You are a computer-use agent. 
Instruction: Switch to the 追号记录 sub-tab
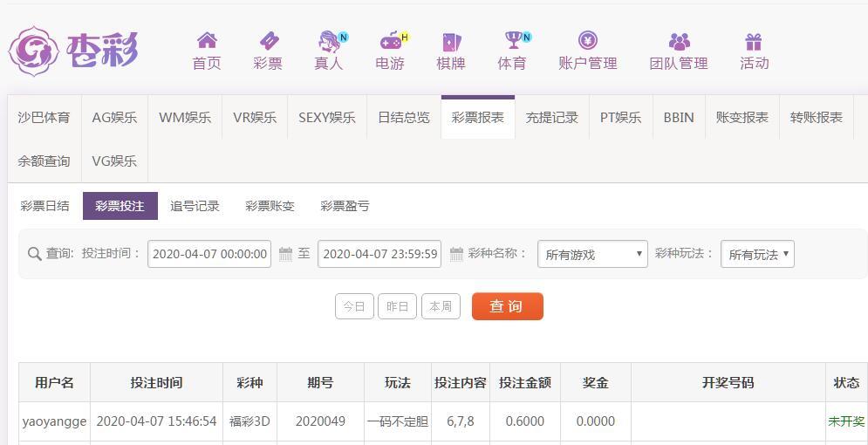195,206
